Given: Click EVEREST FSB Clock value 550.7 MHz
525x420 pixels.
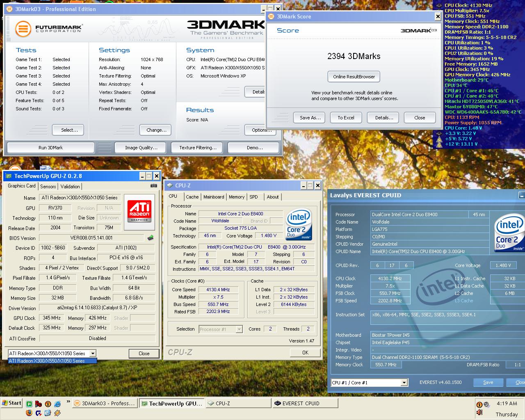Looking at the screenshot, I should click(x=390, y=293).
